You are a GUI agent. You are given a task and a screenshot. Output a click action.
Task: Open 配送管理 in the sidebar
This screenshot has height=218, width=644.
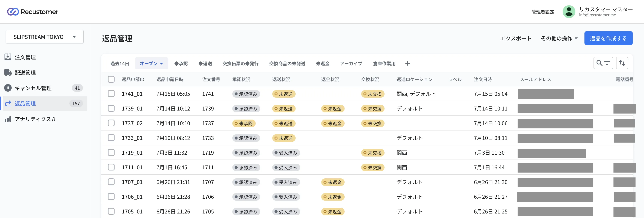tap(25, 73)
